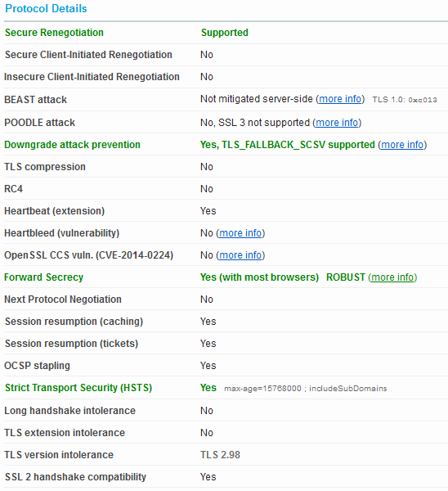This screenshot has height=491, width=448.
Task: Click the max-age=15768000 HSTS value
Action: (262, 388)
